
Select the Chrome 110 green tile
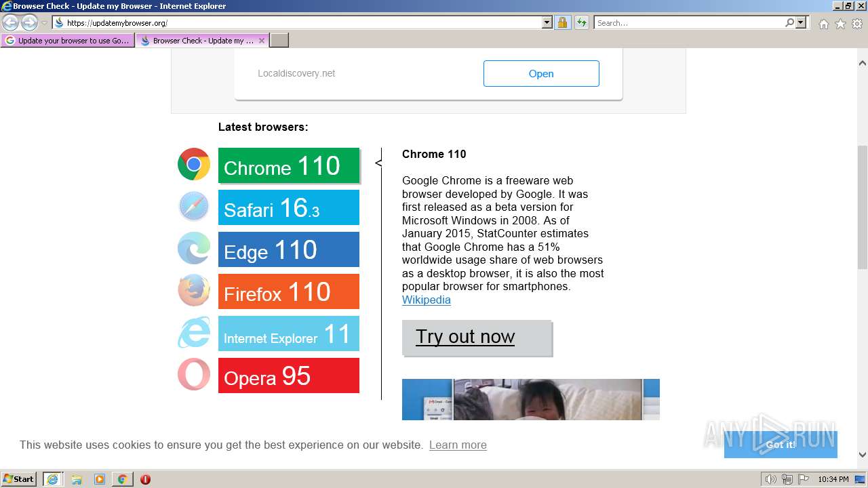[289, 165]
